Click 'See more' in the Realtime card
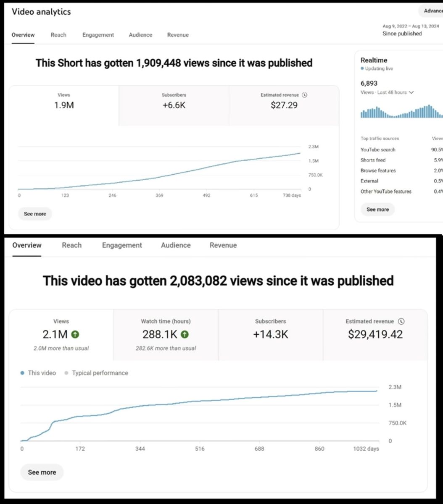 (377, 209)
